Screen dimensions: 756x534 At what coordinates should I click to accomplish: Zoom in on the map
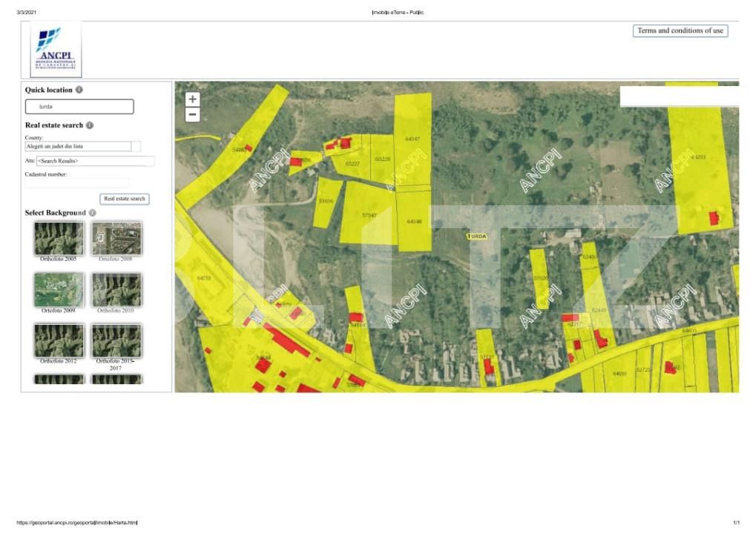point(193,99)
